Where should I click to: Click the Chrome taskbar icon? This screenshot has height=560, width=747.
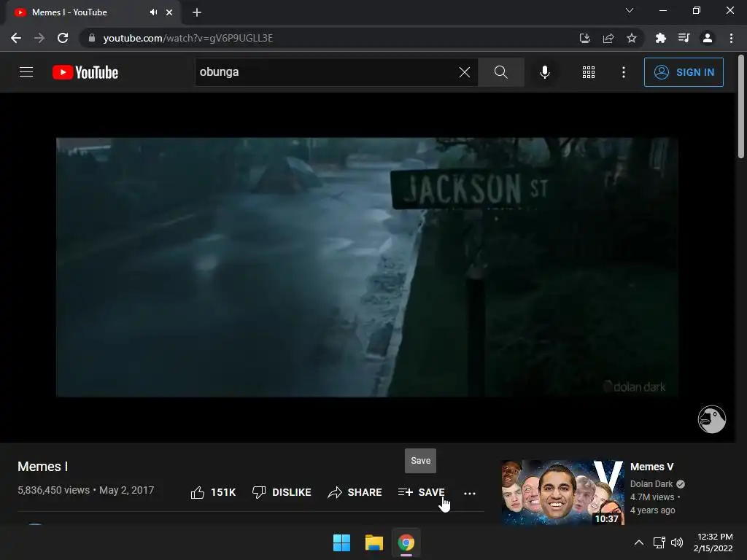tap(406, 542)
